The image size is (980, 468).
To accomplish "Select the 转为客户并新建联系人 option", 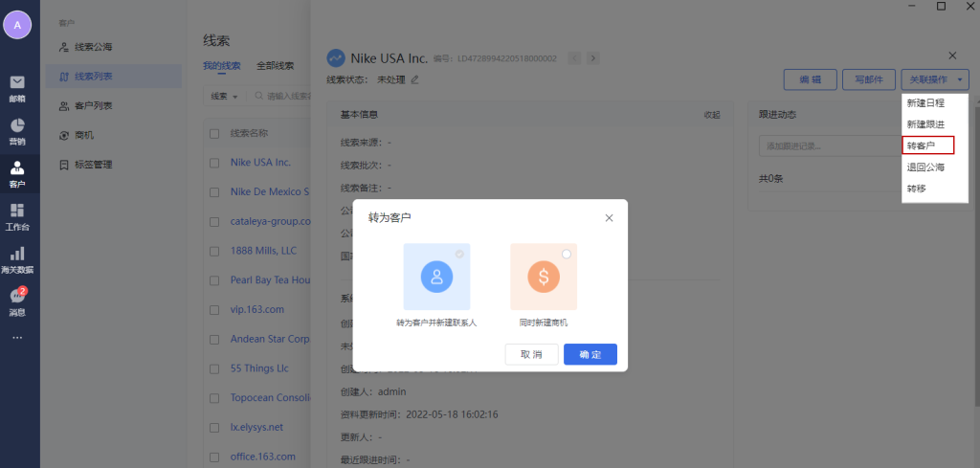I will click(436, 277).
